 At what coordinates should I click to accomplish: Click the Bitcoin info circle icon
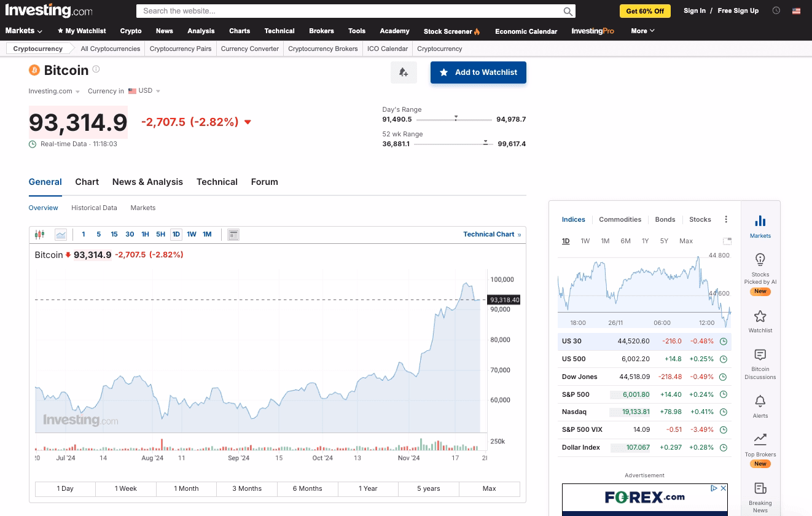point(96,70)
